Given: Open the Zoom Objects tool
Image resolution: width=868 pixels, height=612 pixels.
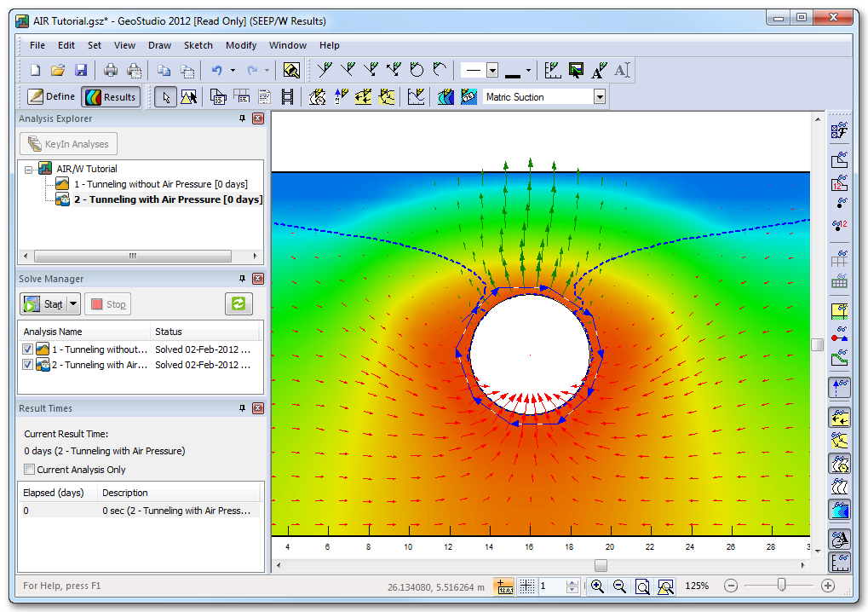Looking at the screenshot, I should pyautogui.click(x=664, y=586).
